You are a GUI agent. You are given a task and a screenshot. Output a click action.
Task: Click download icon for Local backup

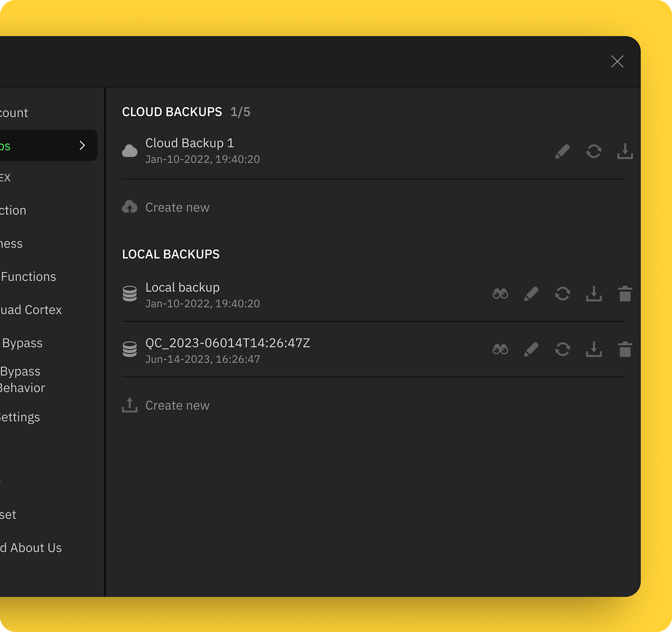click(594, 294)
